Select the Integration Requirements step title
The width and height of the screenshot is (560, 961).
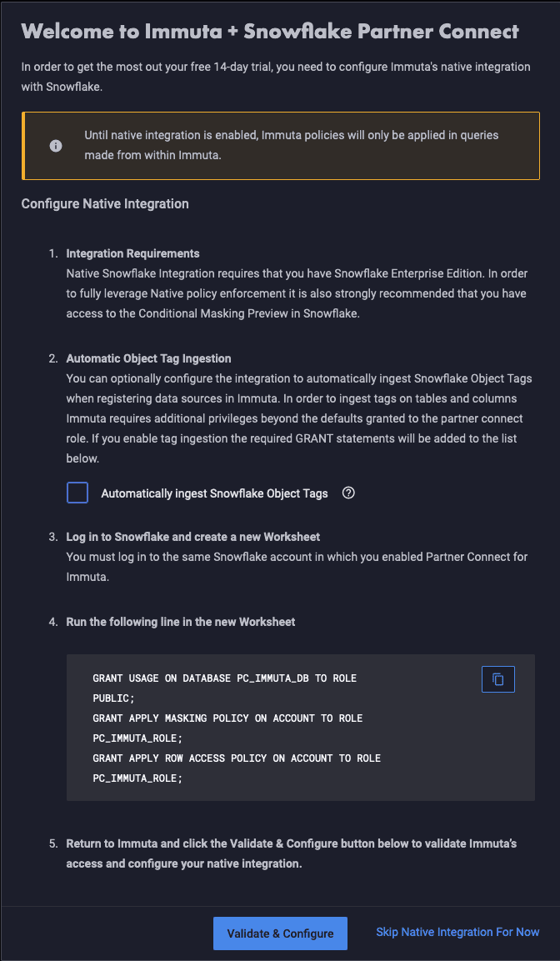(133, 253)
